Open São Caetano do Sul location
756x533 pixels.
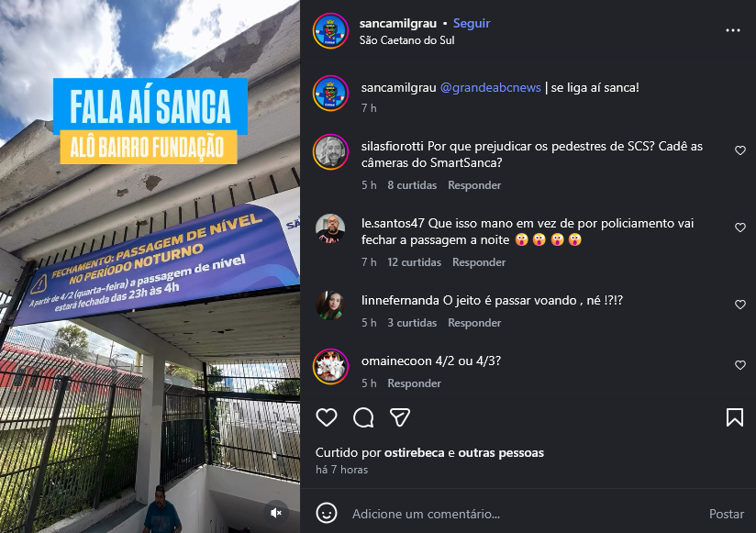coord(407,40)
